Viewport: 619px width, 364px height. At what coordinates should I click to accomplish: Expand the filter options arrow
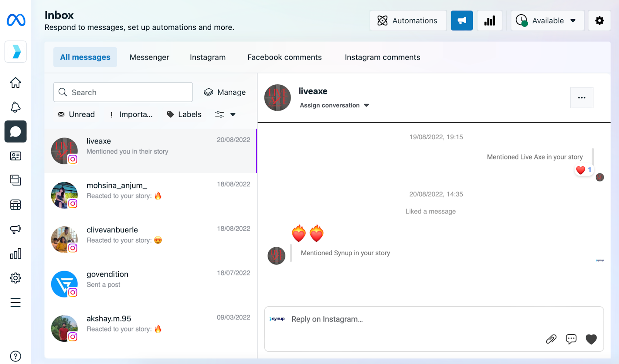233,114
